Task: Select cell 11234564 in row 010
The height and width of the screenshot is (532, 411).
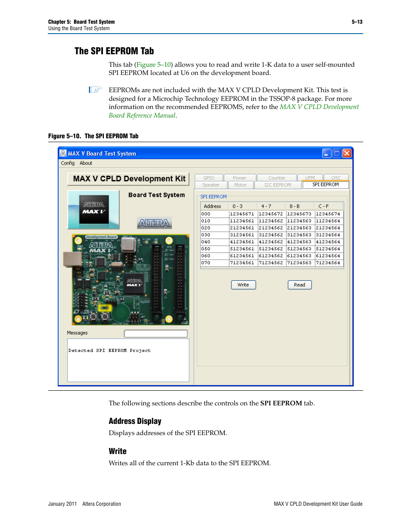Action: 328,221
